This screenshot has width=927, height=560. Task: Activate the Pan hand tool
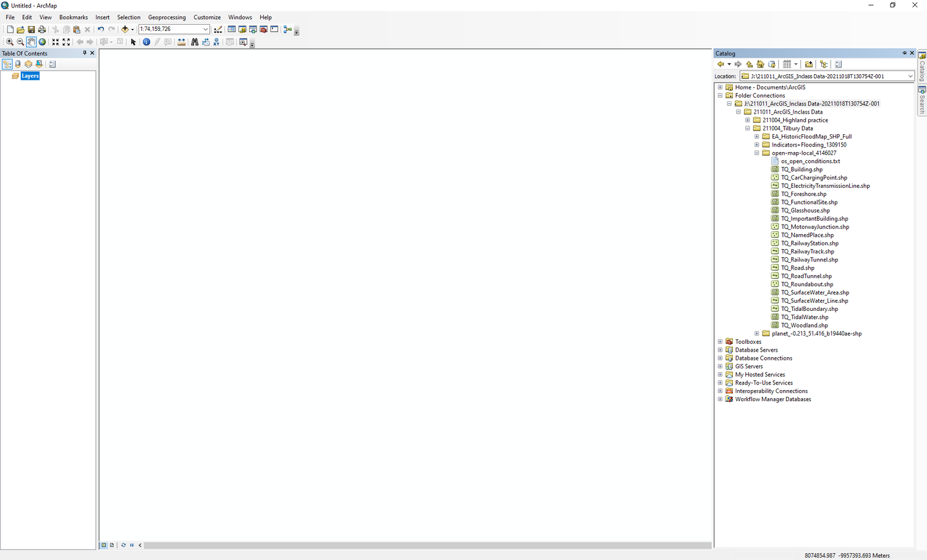[31, 42]
